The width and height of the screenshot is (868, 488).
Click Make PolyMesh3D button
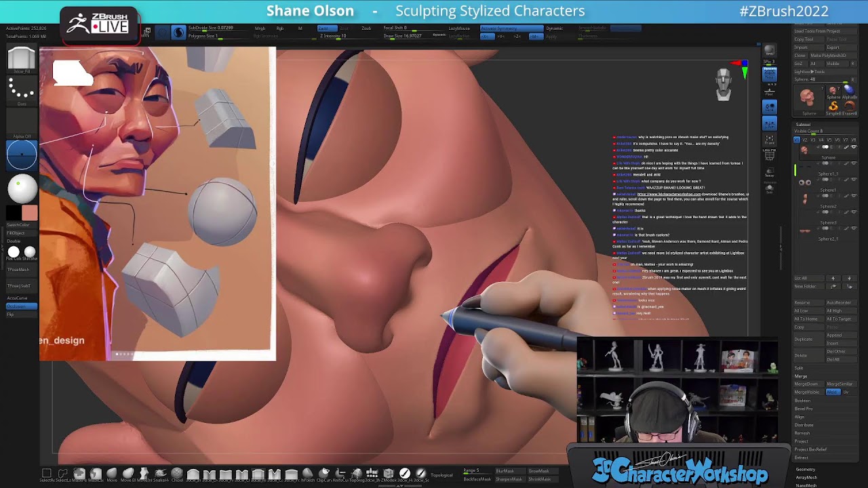(833, 55)
